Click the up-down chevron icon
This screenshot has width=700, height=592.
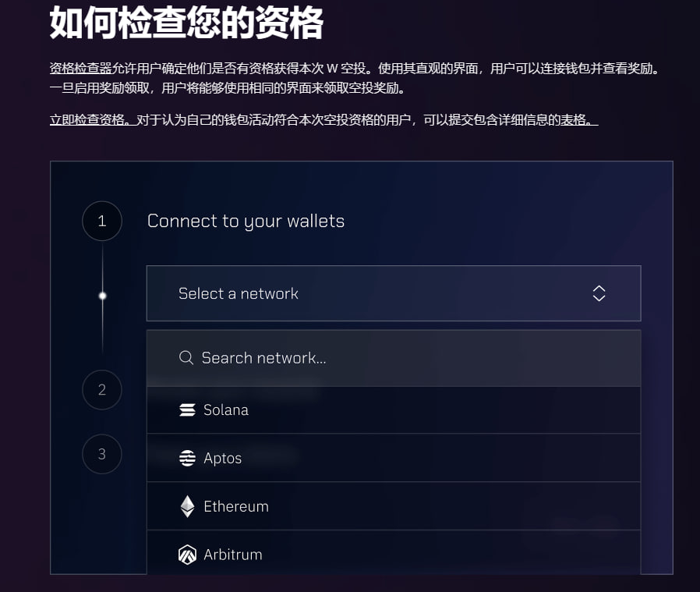pyautogui.click(x=599, y=293)
